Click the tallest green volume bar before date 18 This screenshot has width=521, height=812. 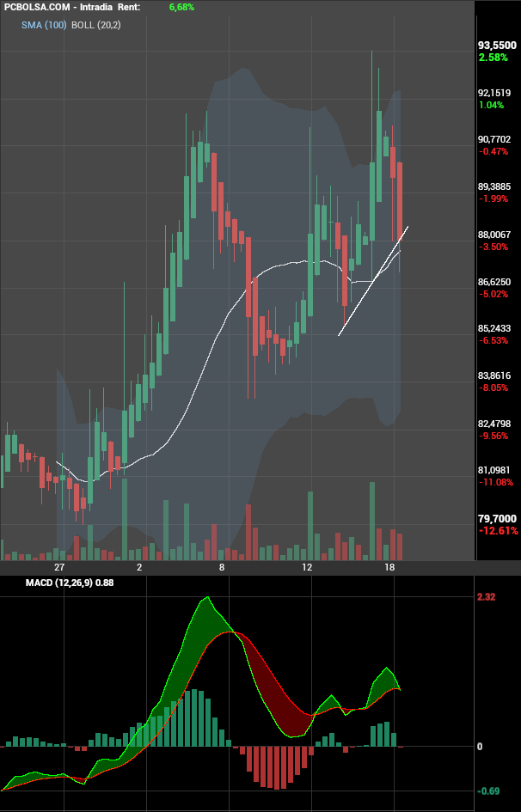(371, 521)
